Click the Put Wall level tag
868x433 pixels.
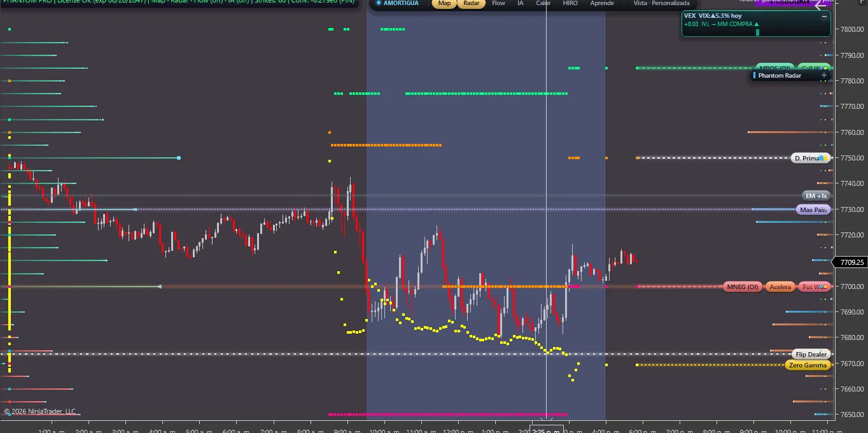tap(815, 287)
